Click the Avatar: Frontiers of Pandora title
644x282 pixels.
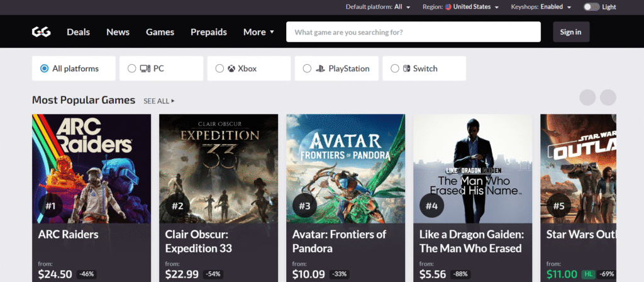coord(339,241)
